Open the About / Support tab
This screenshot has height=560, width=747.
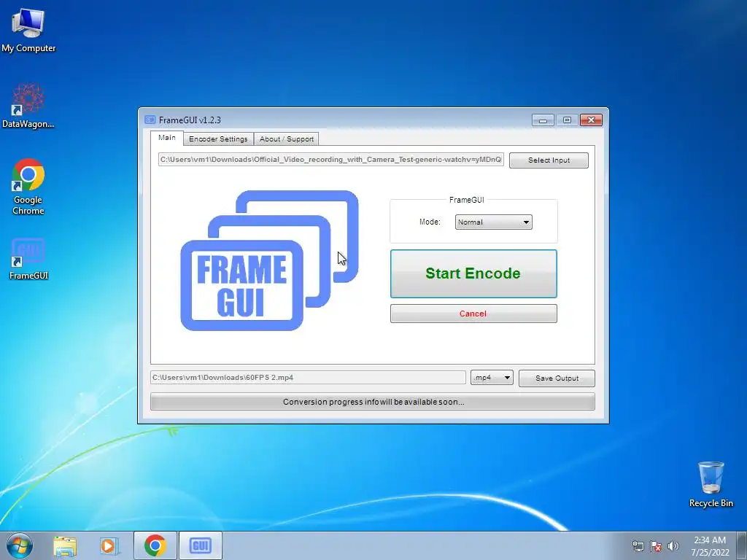[286, 139]
